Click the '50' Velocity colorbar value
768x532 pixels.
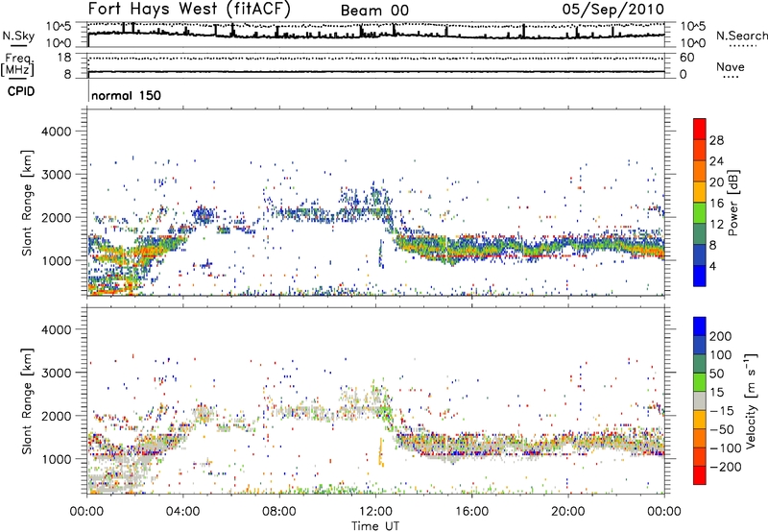coord(716,374)
